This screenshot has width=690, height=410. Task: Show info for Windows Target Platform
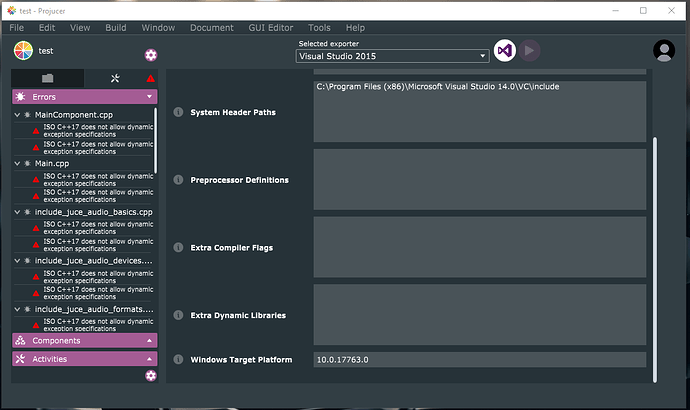click(178, 359)
